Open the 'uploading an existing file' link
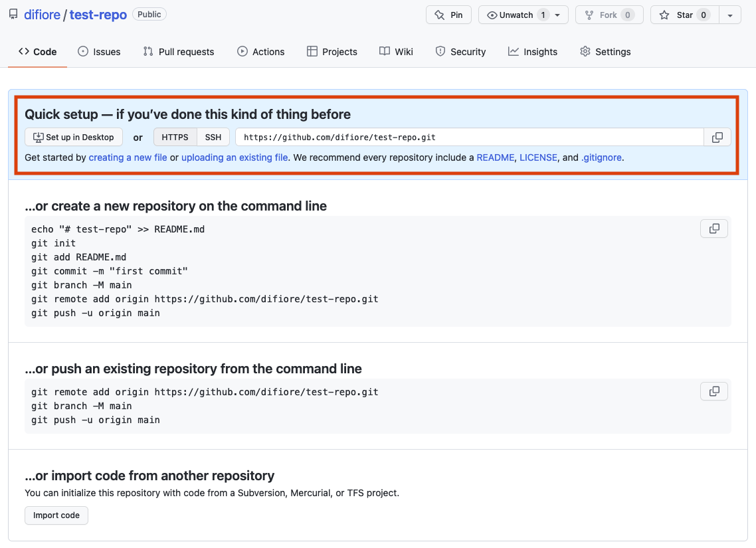 coord(235,157)
